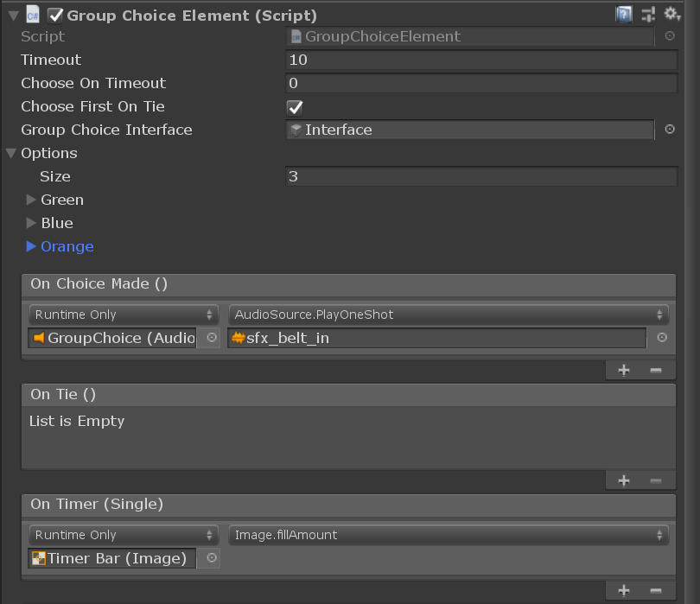The height and width of the screenshot is (604, 700).
Task: Edit the Timeout value field
Action: [481, 60]
